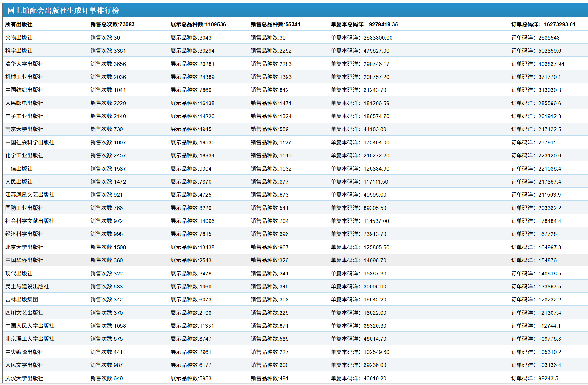Click the 网上馆配会出版社生成订单排行榜 title header
Viewport: 588px width, 385px height.
coord(63,10)
